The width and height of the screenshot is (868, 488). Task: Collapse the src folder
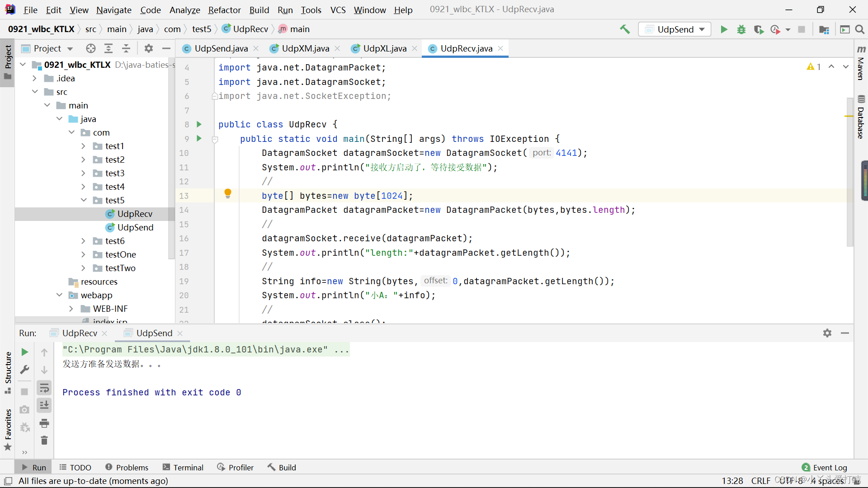click(35, 92)
